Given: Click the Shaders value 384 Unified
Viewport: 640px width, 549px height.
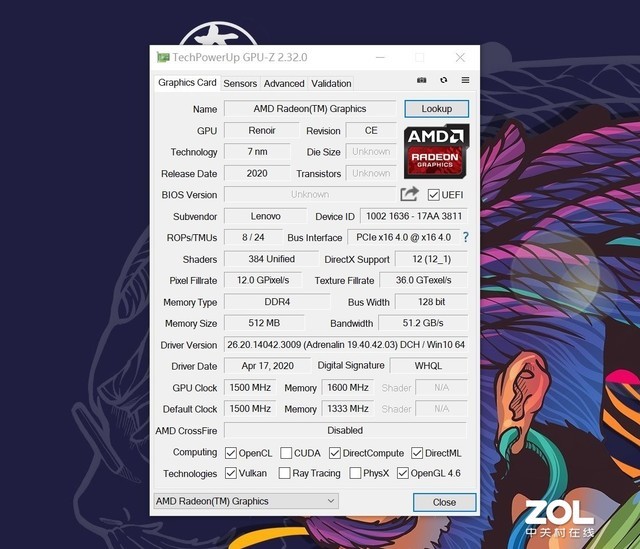Looking at the screenshot, I should 271,259.
